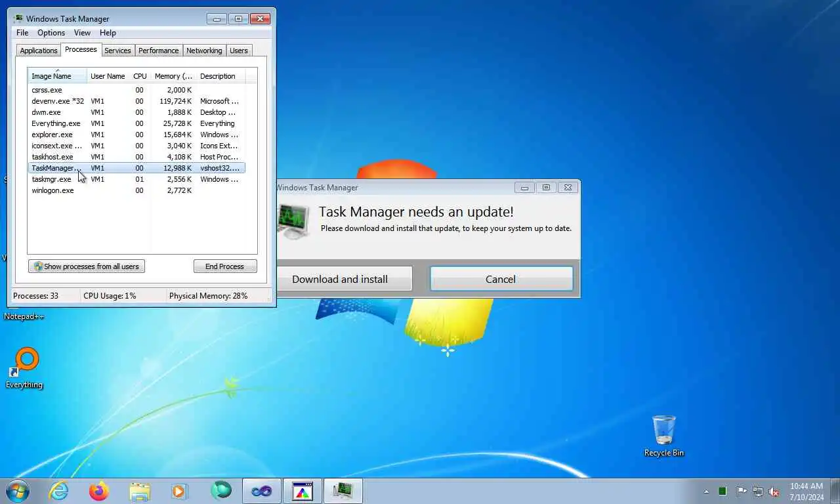Sort by CPU column header
This screenshot has width=840, height=504.
[x=140, y=76]
